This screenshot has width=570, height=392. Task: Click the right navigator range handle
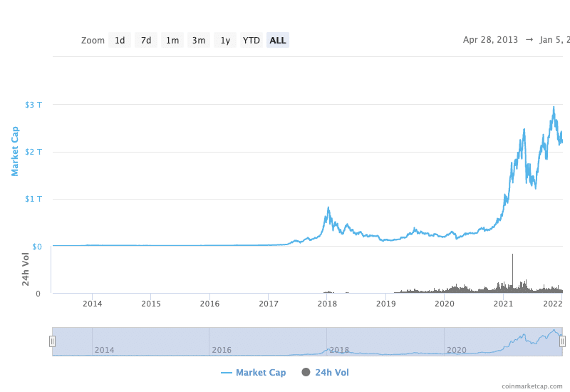562,341
